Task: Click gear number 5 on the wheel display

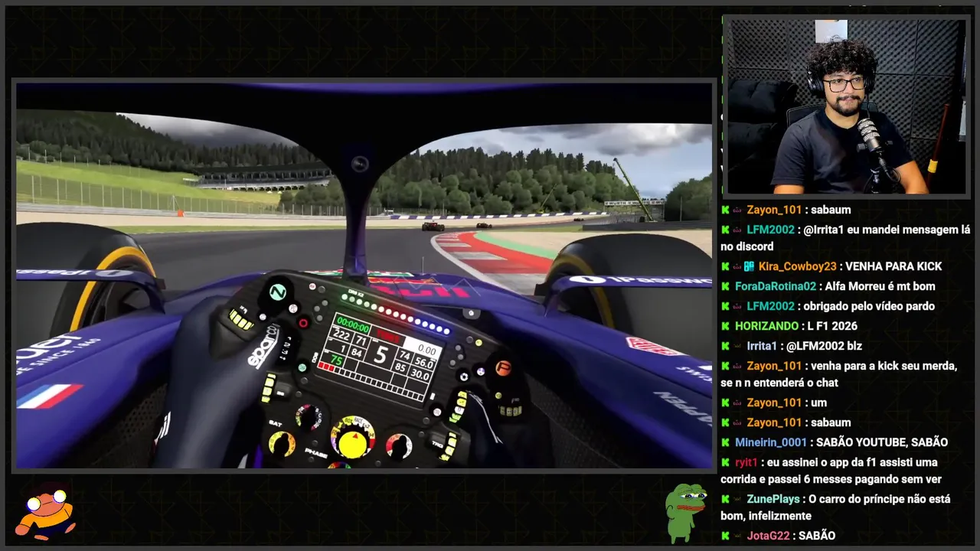Action: (381, 354)
